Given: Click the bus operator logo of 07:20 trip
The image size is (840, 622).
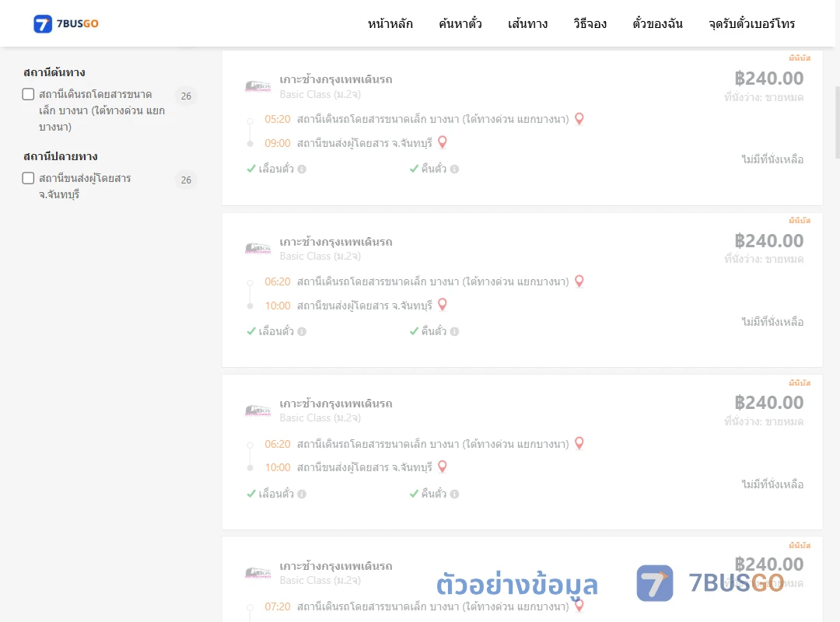Looking at the screenshot, I should (x=257, y=572).
